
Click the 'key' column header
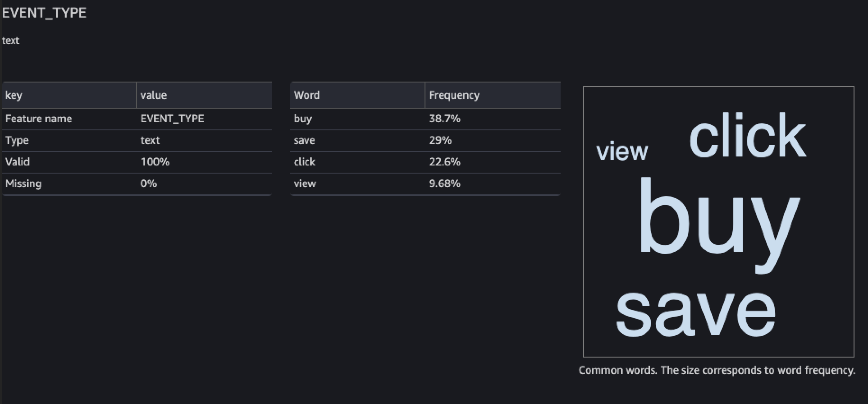click(x=14, y=95)
